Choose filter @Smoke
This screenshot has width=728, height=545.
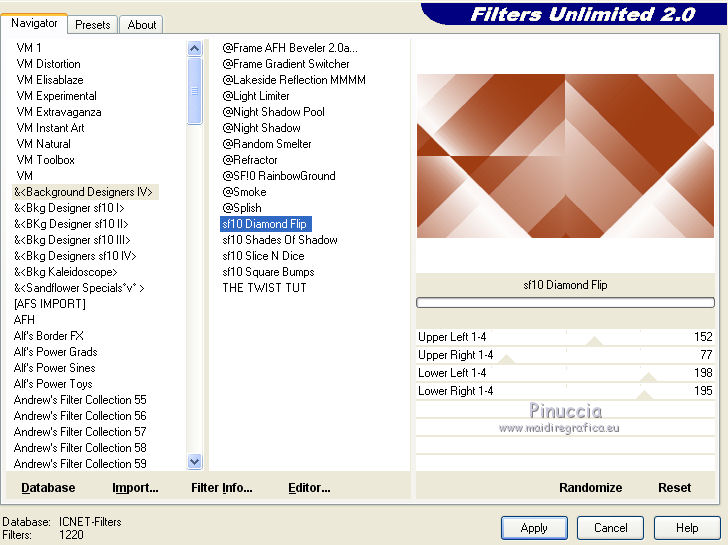(x=244, y=192)
